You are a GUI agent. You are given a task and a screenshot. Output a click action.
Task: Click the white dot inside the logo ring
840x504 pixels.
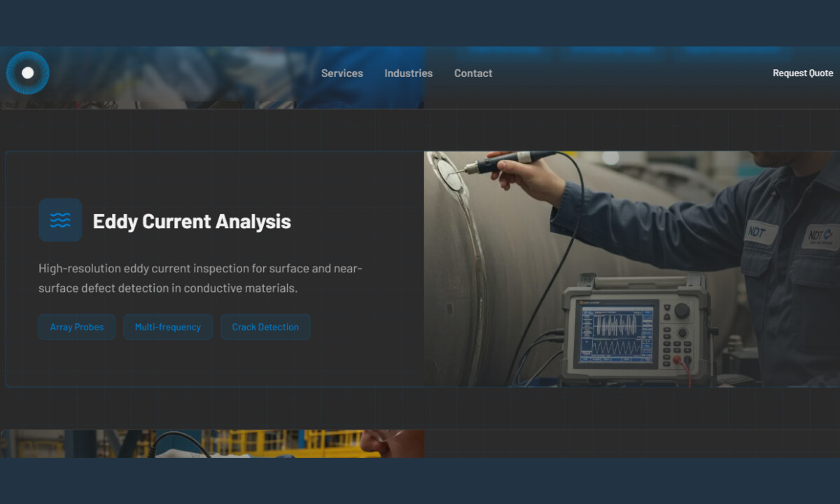(x=28, y=73)
